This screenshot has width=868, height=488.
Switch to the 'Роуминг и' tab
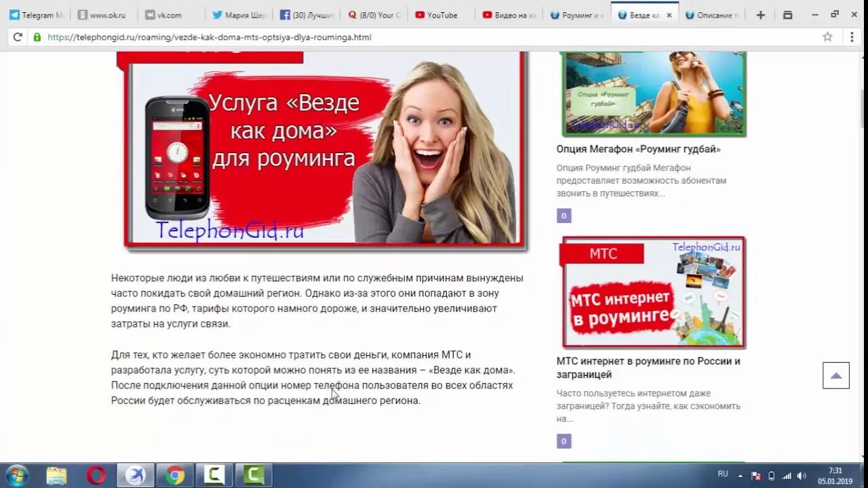pyautogui.click(x=576, y=15)
